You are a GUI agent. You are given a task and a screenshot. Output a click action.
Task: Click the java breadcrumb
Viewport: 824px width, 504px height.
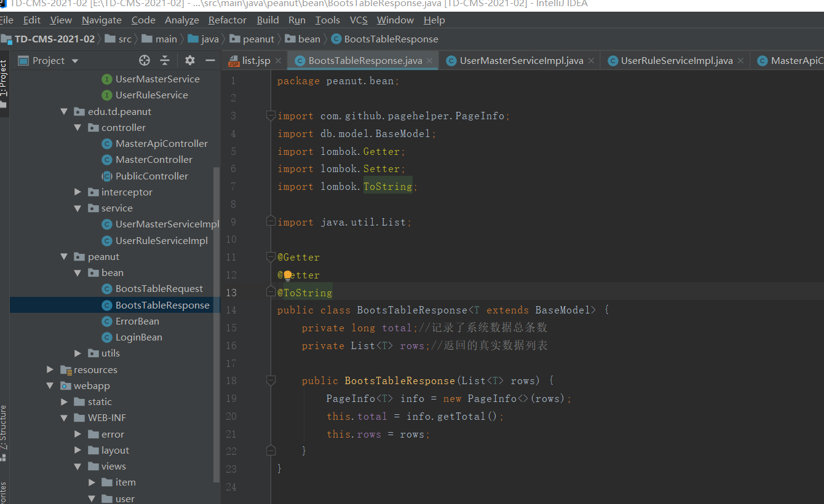pyautogui.click(x=203, y=39)
